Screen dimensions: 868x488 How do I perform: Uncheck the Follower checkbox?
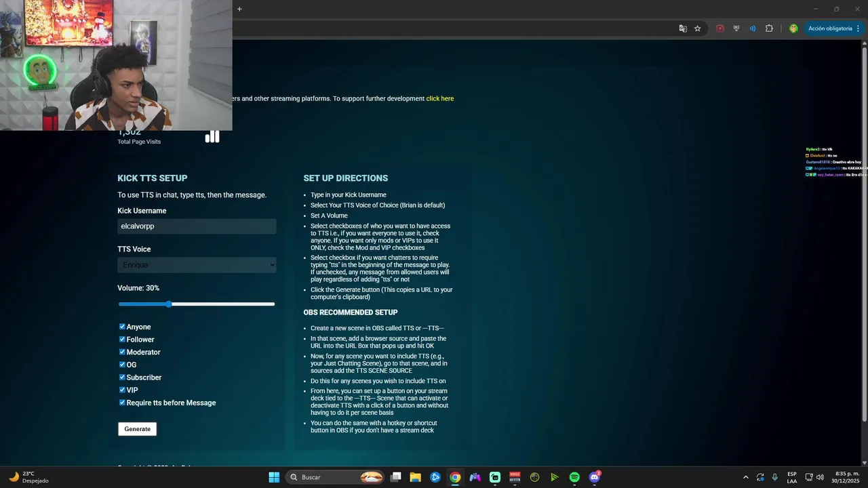[x=122, y=339]
